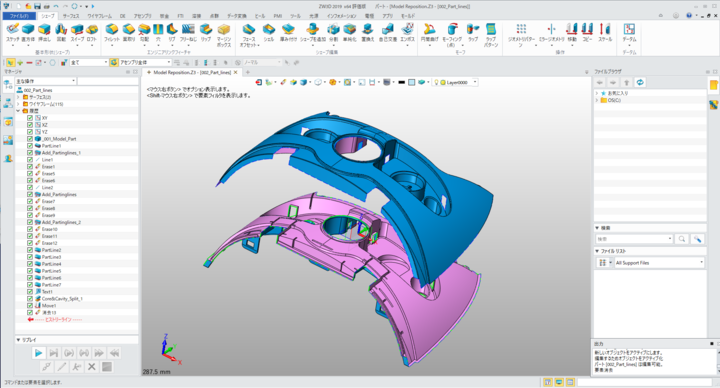This screenshot has height=388, width=720.
Task: Click the 穴 (Hole) tool
Action: pos(158,33)
